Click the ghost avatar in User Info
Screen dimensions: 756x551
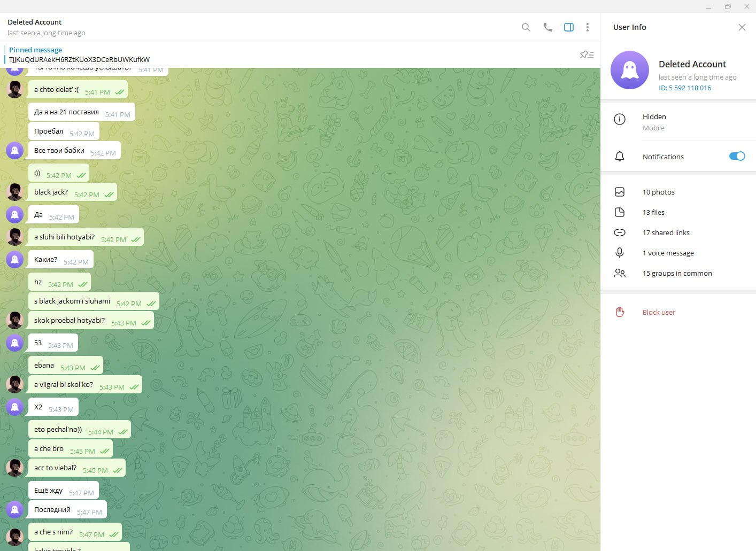click(630, 70)
